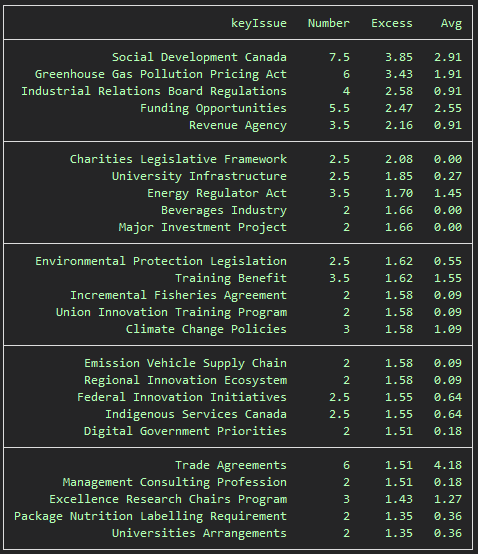Image resolution: width=478 pixels, height=554 pixels.
Task: Click University Infrastructure row label
Action: (199, 176)
